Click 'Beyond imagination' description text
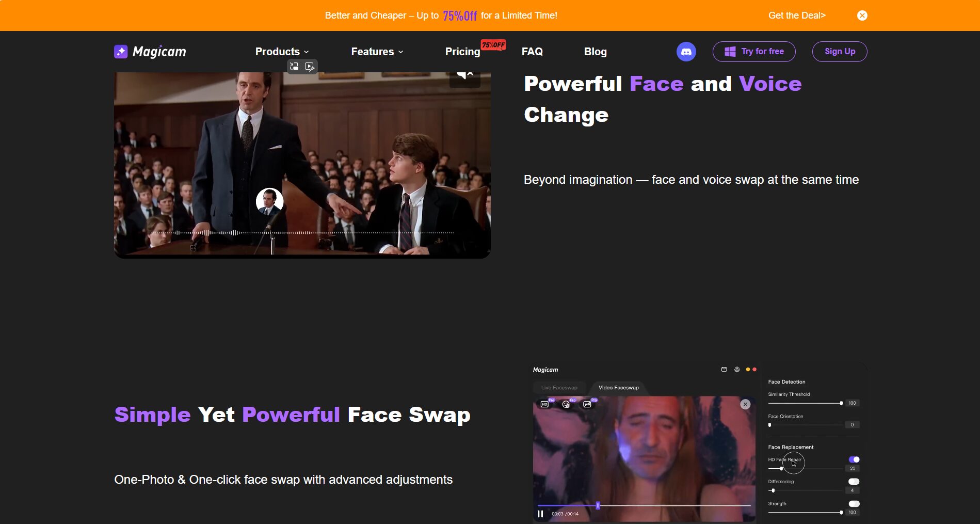The image size is (980, 524). pos(691,180)
